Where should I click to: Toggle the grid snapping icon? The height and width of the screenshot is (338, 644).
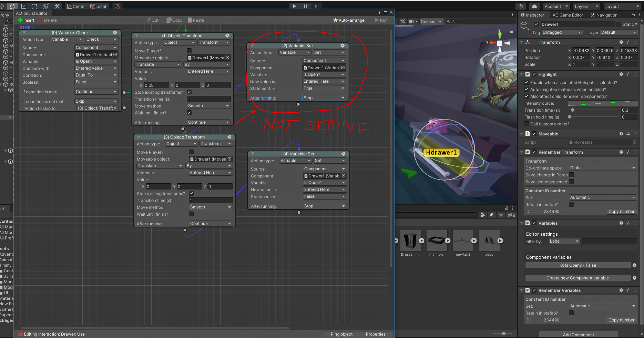[x=117, y=6]
